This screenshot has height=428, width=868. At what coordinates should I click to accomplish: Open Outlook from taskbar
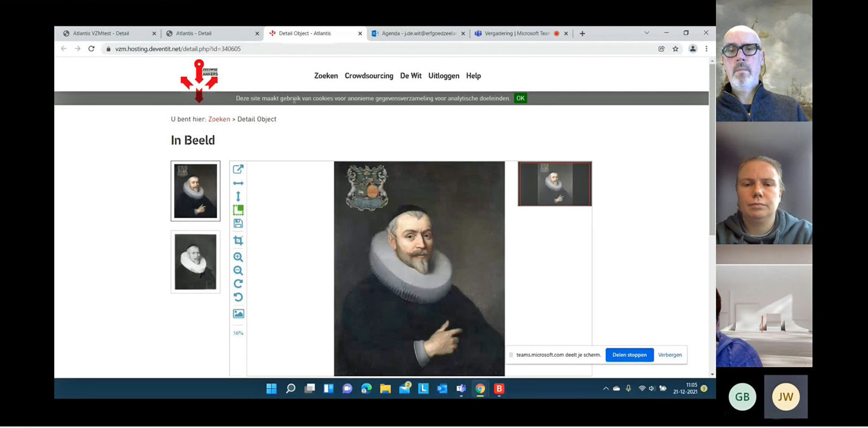tap(442, 389)
